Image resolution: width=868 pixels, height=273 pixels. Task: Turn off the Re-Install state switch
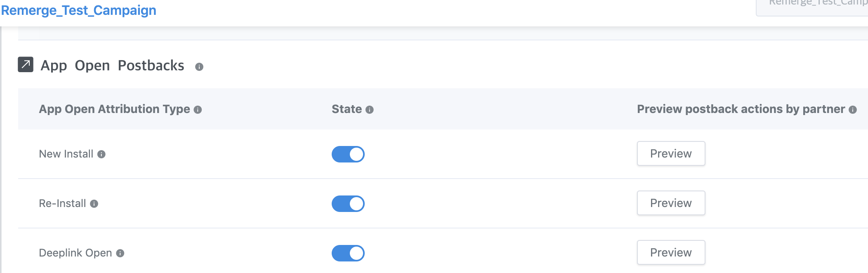[348, 204]
